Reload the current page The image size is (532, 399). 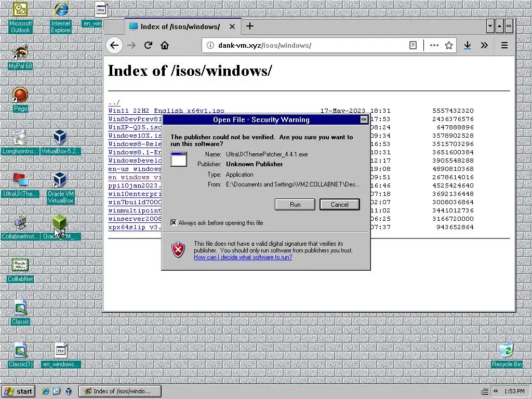point(148,45)
